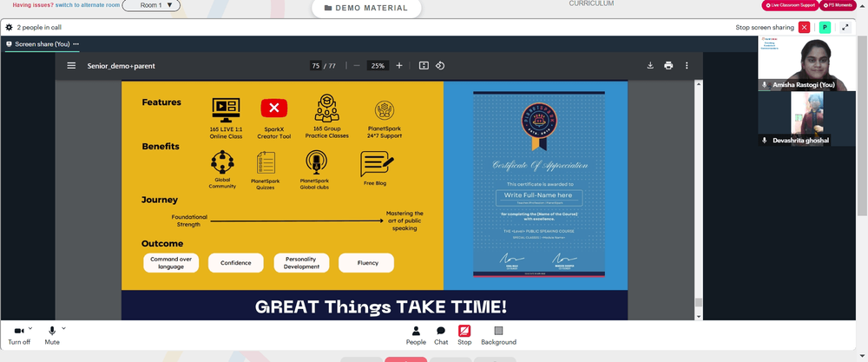Rotate the PDF counterclockwise
Viewport: 868px width, 362px height.
tap(440, 65)
